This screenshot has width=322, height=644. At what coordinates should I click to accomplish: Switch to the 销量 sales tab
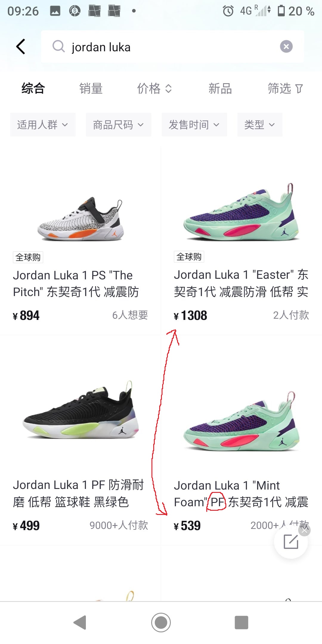[x=91, y=89]
